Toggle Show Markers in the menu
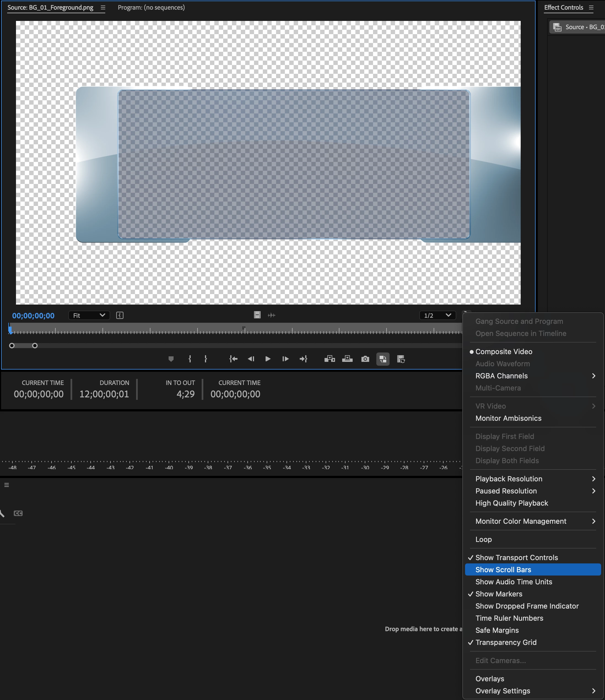Image resolution: width=605 pixels, height=700 pixels. point(499,594)
